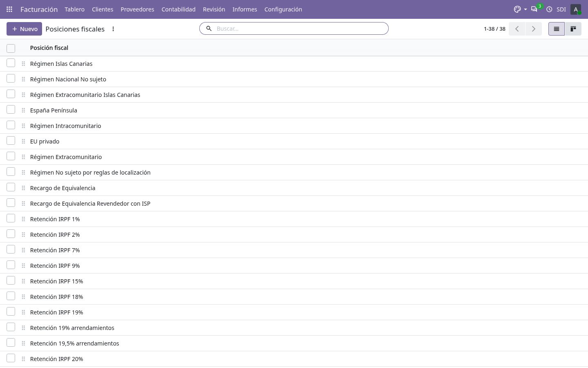Tick the select-all header checkbox
The image size is (588, 368).
11,48
